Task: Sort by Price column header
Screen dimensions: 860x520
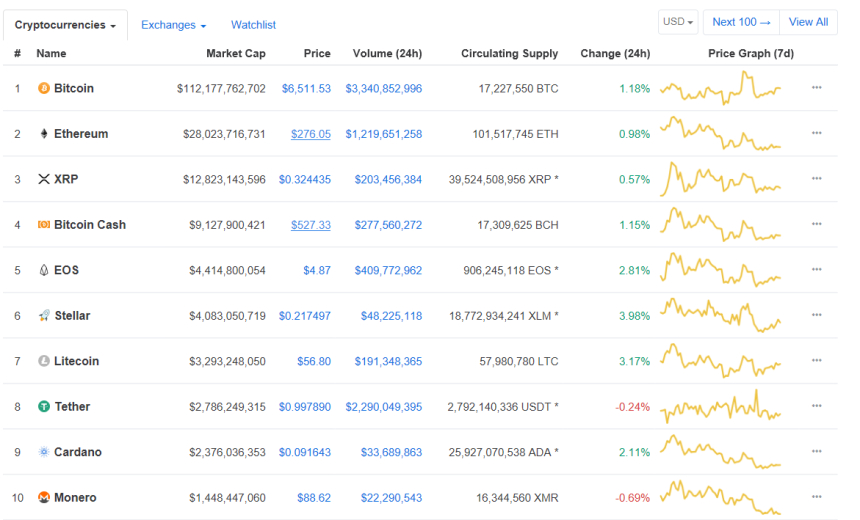Action: pos(317,54)
